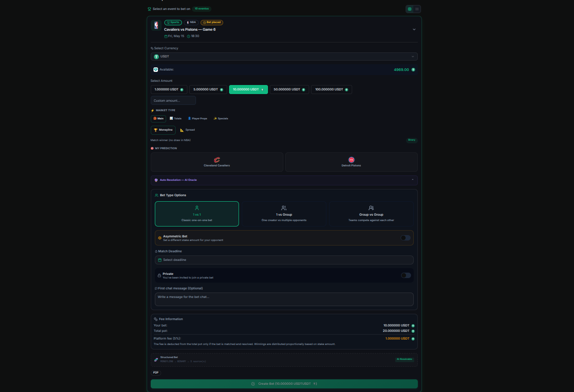This screenshot has height=392, width=574.
Task: Pick Cleveland Cavaliers as my prediction
Action: pos(217,162)
